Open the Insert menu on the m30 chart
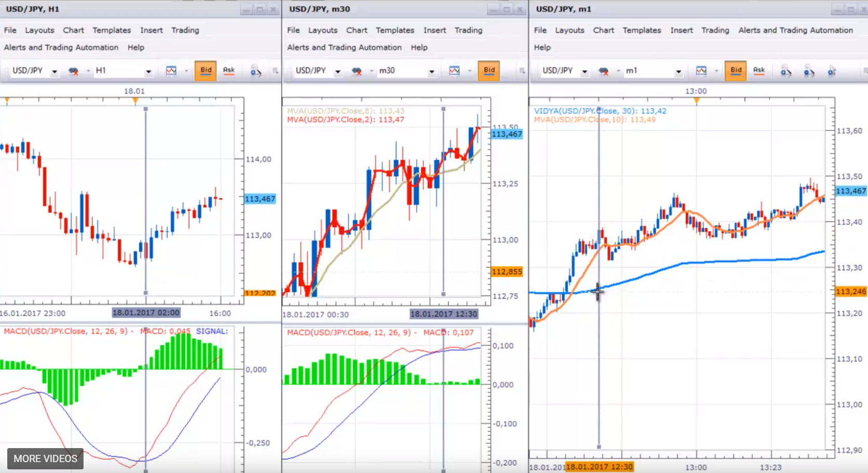 tap(435, 30)
